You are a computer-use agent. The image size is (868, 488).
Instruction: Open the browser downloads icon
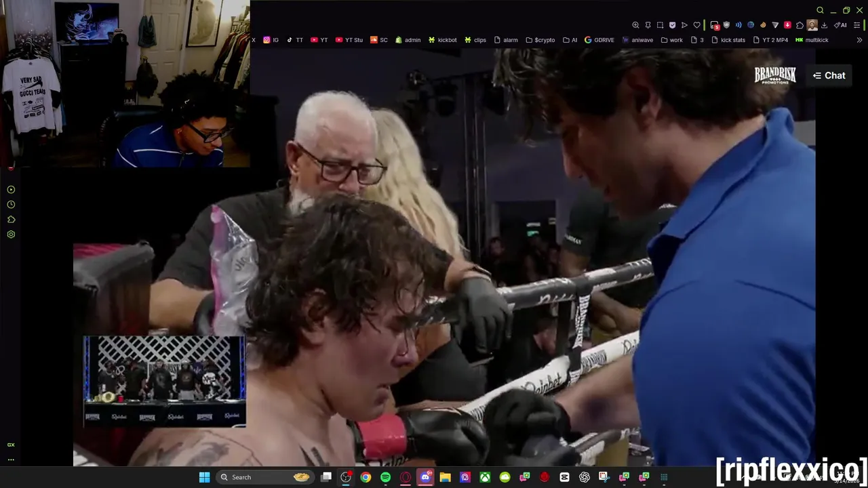click(824, 25)
